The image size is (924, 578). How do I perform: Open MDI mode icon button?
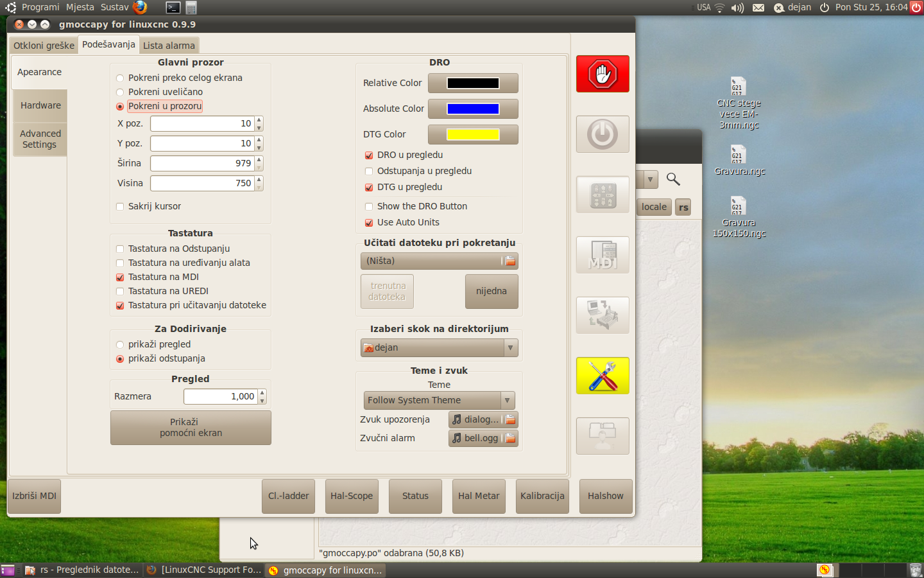pyautogui.click(x=603, y=255)
